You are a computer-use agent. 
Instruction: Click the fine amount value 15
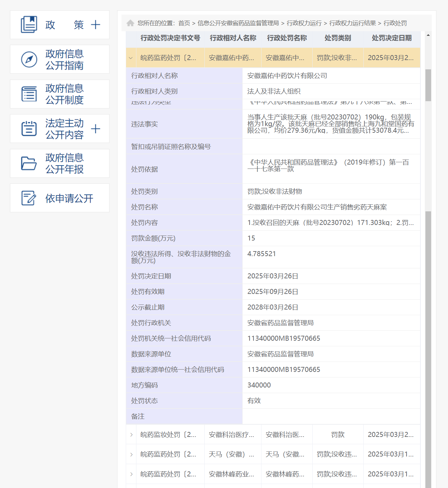pos(251,238)
